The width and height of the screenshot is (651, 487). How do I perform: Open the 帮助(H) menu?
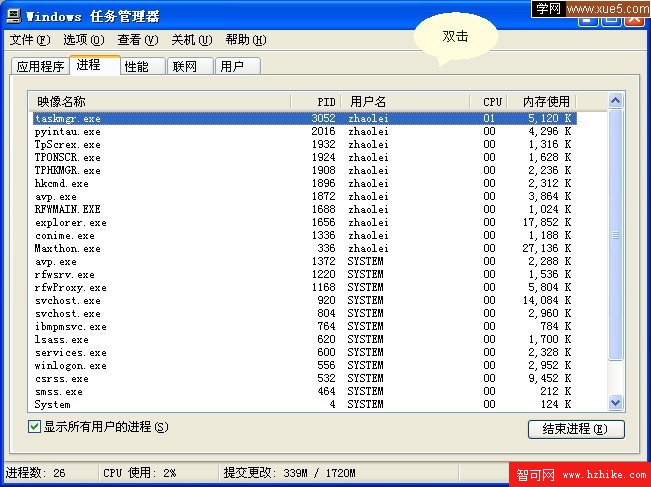coord(246,40)
